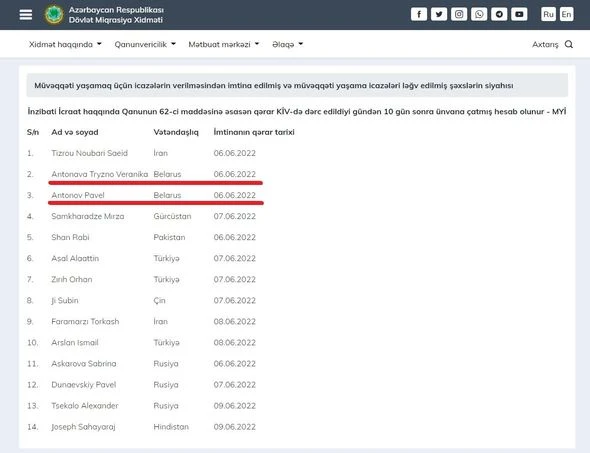Open the Instagram social icon

click(459, 14)
